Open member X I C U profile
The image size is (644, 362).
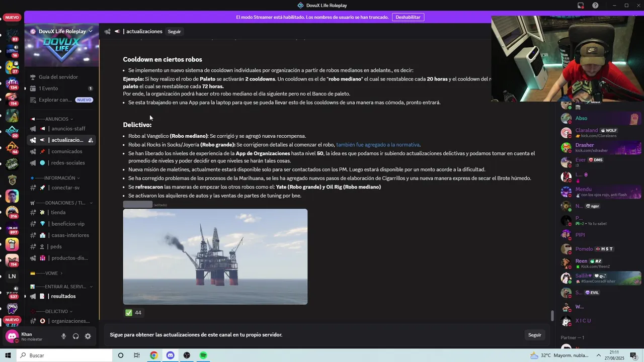point(600,321)
